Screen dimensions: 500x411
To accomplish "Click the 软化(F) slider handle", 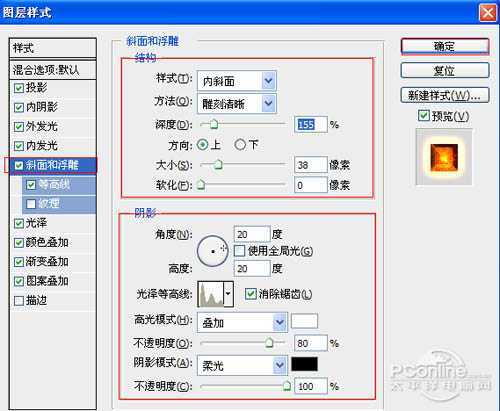I will (201, 185).
